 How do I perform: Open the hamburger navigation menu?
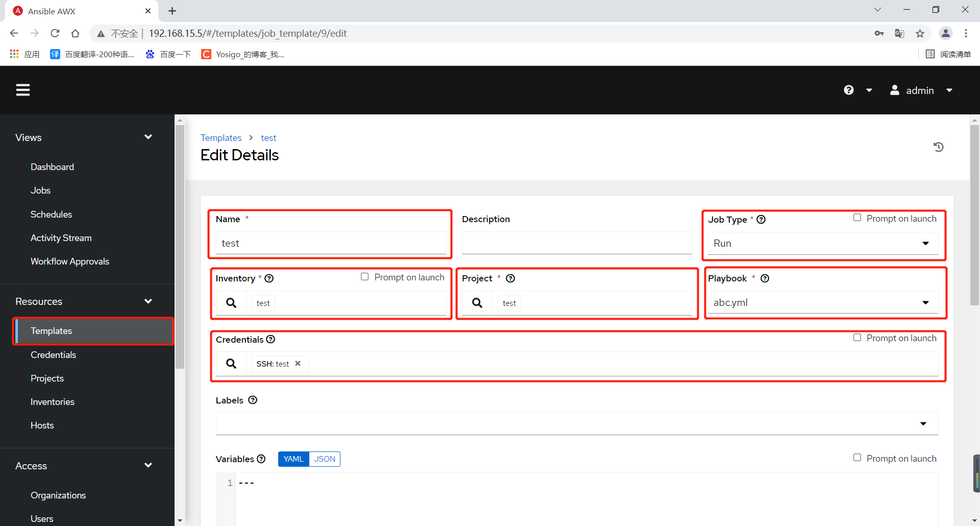(x=23, y=90)
